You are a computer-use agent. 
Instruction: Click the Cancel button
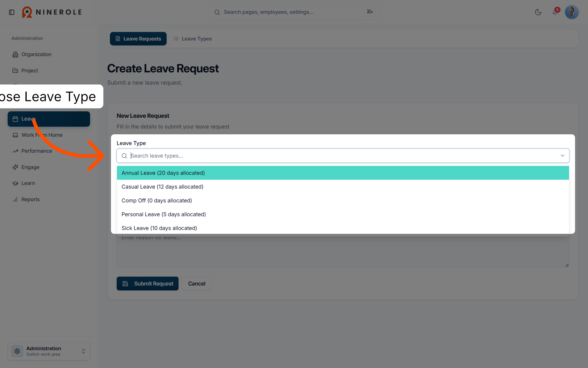click(197, 284)
